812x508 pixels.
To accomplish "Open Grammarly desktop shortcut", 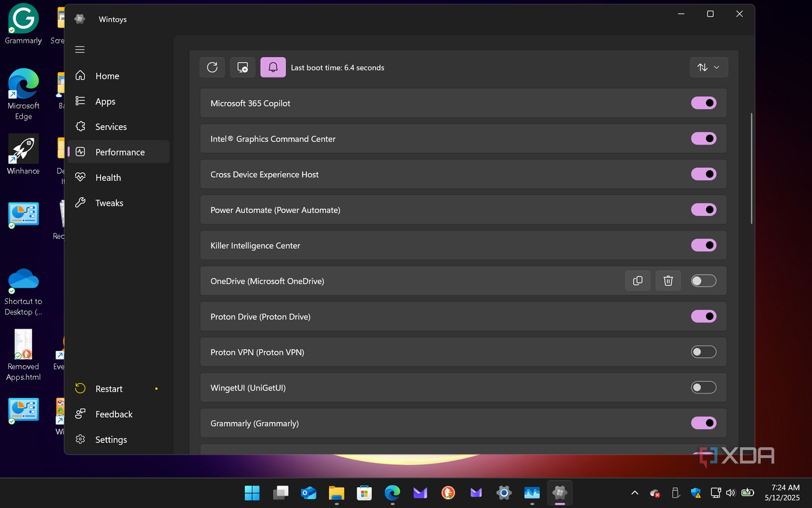I will point(23,24).
